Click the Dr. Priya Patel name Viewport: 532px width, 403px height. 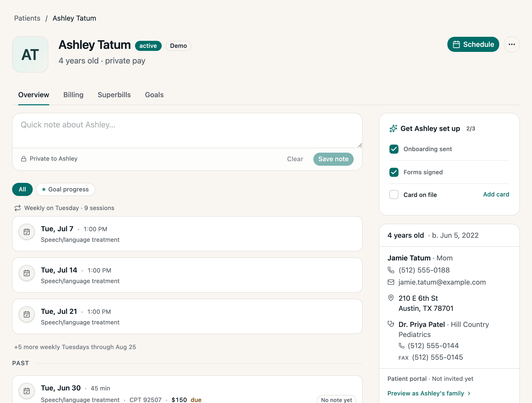(422, 324)
